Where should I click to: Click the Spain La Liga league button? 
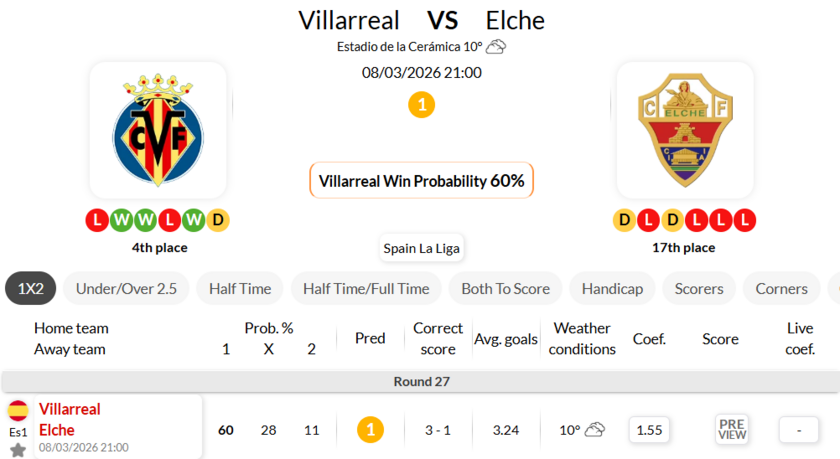[x=422, y=248]
